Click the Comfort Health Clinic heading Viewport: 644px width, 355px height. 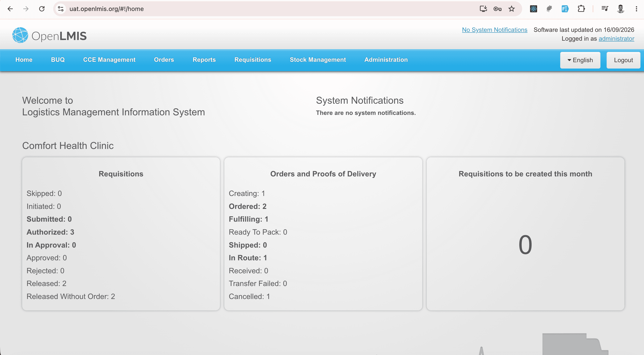[x=68, y=146]
